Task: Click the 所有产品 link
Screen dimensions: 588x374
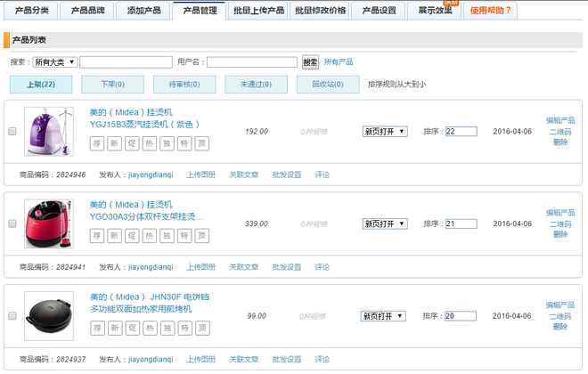Action: point(339,61)
